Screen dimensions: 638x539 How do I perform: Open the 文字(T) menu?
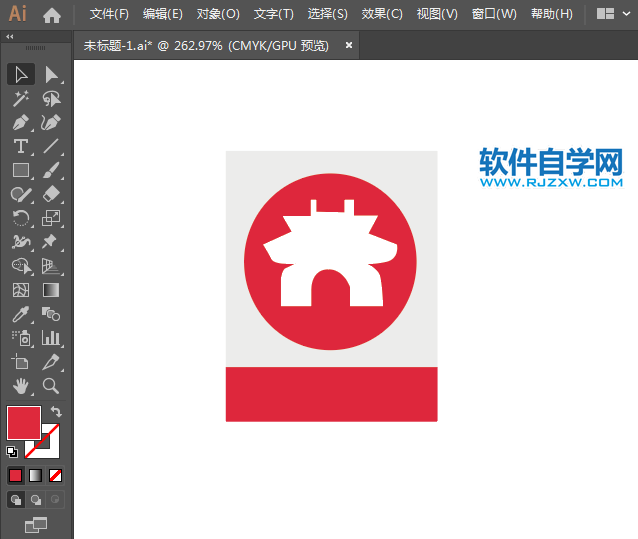click(273, 14)
